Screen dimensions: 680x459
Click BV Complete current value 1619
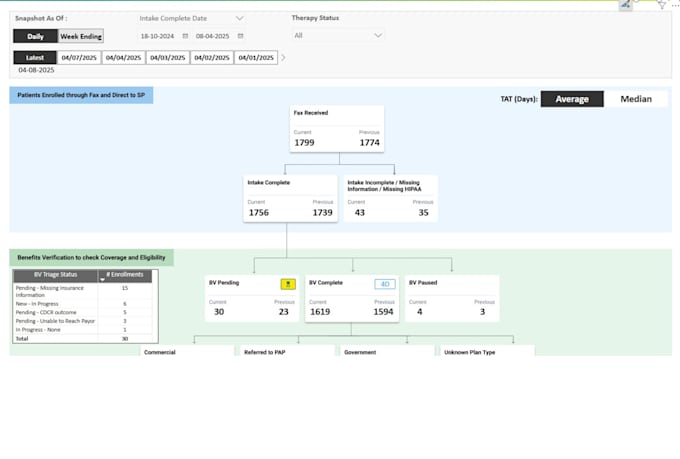point(320,312)
